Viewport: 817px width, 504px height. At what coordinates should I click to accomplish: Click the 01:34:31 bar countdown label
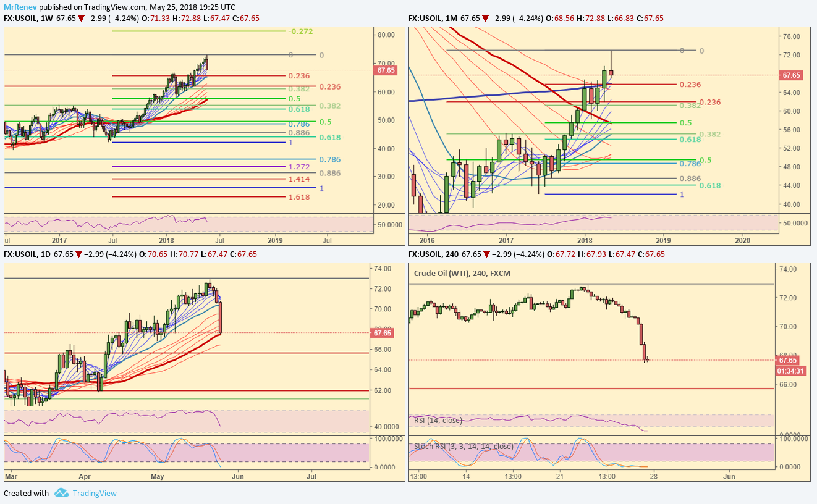click(790, 371)
